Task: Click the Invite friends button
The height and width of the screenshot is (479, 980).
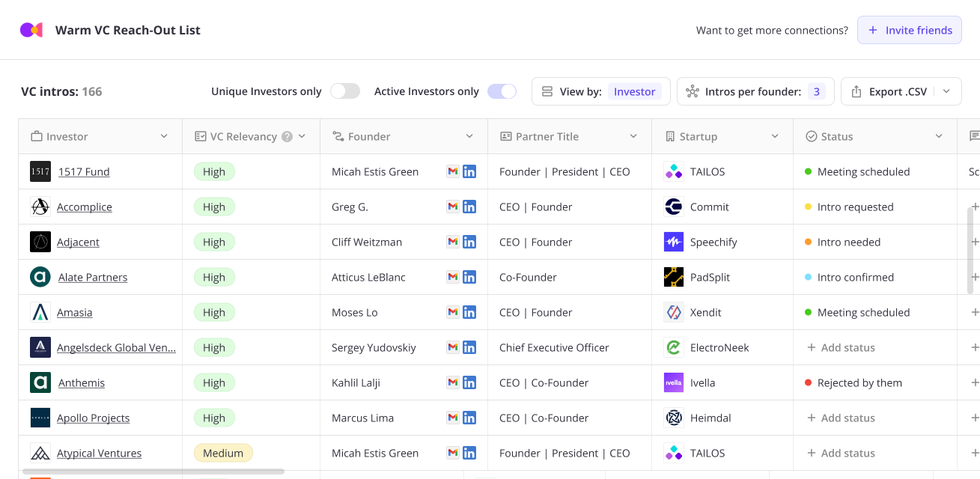Action: [910, 30]
